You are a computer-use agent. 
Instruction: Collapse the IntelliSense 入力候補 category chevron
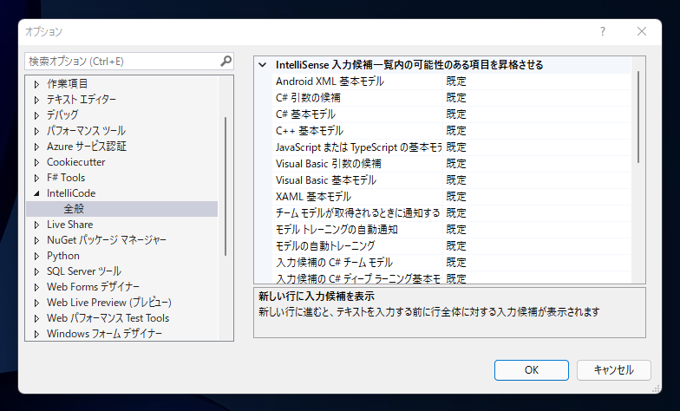click(262, 65)
